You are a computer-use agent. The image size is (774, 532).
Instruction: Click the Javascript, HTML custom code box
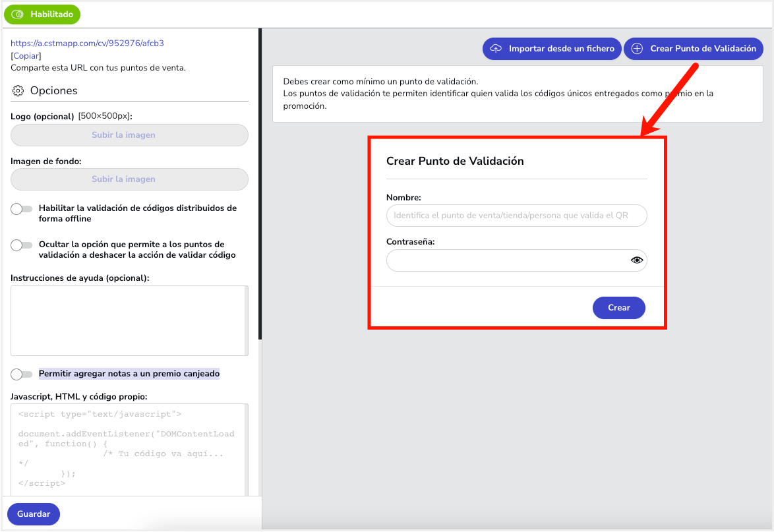pyautogui.click(x=129, y=450)
